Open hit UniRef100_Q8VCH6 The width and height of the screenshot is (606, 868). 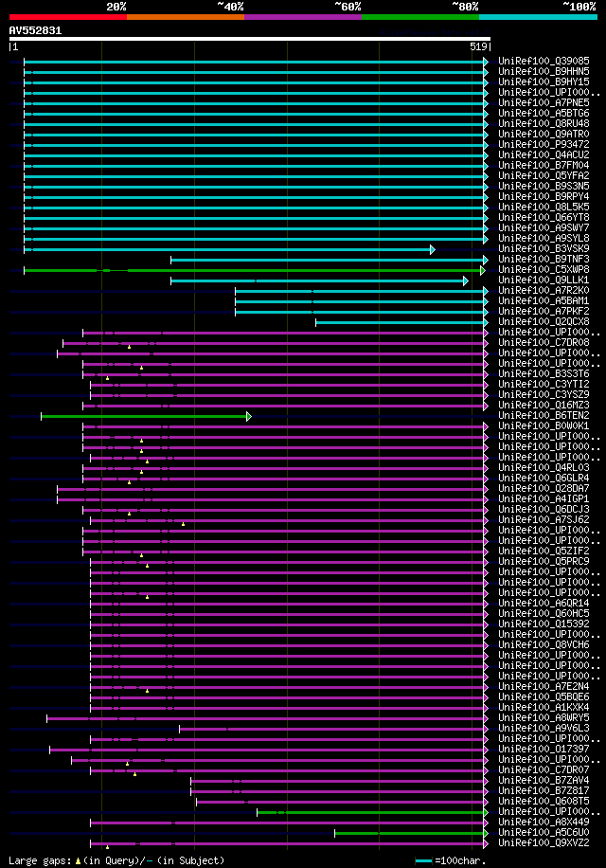pyautogui.click(x=544, y=645)
